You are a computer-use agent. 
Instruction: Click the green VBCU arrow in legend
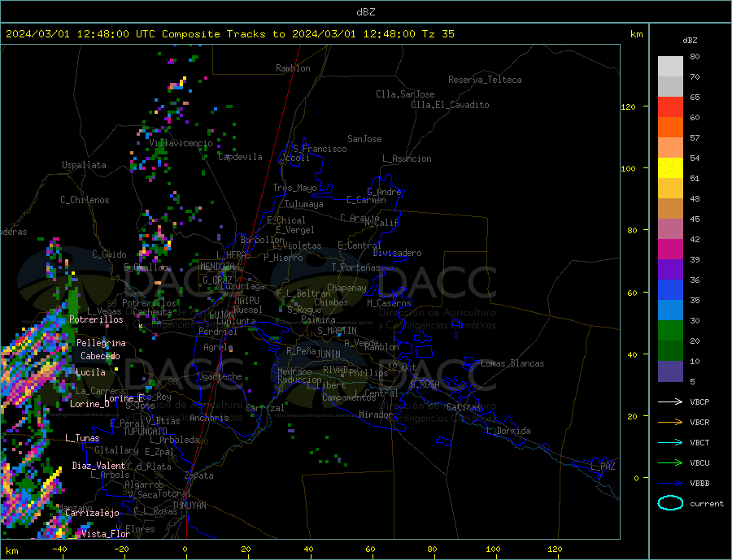[670, 462]
